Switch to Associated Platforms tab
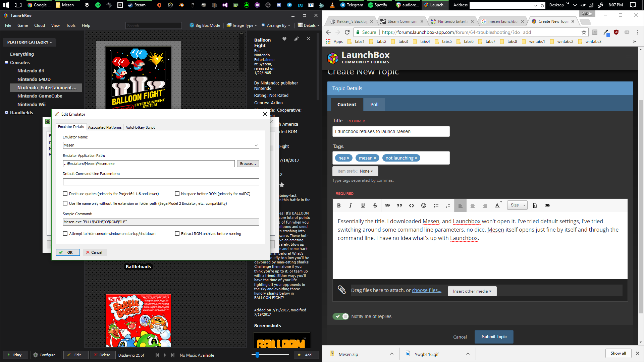Screen dimensions: 644x362 point(105,127)
